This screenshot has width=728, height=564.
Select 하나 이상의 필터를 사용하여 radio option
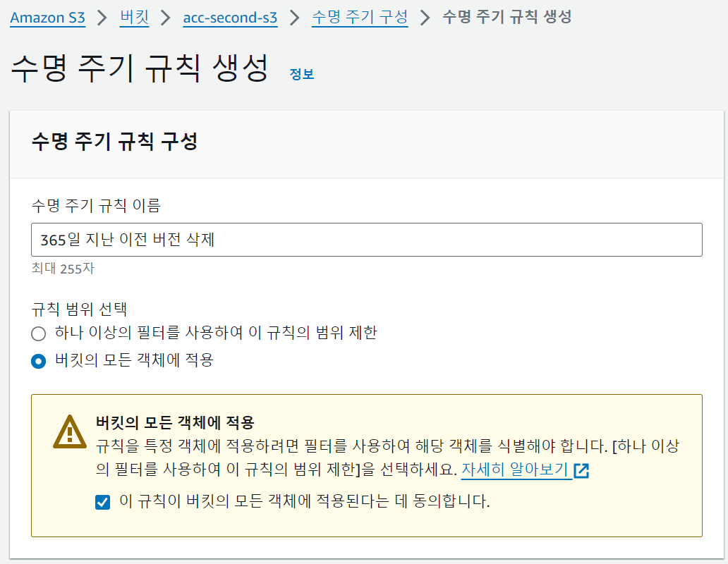(x=39, y=333)
